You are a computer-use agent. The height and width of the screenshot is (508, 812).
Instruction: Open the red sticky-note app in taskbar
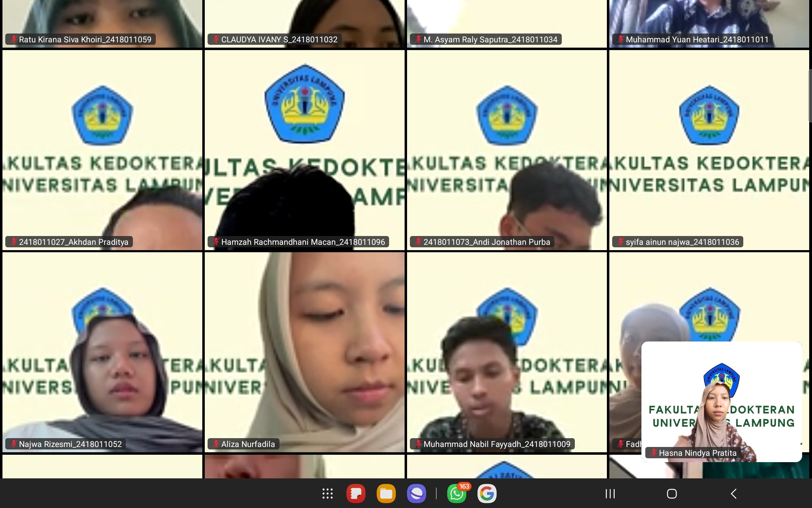pyautogui.click(x=356, y=494)
